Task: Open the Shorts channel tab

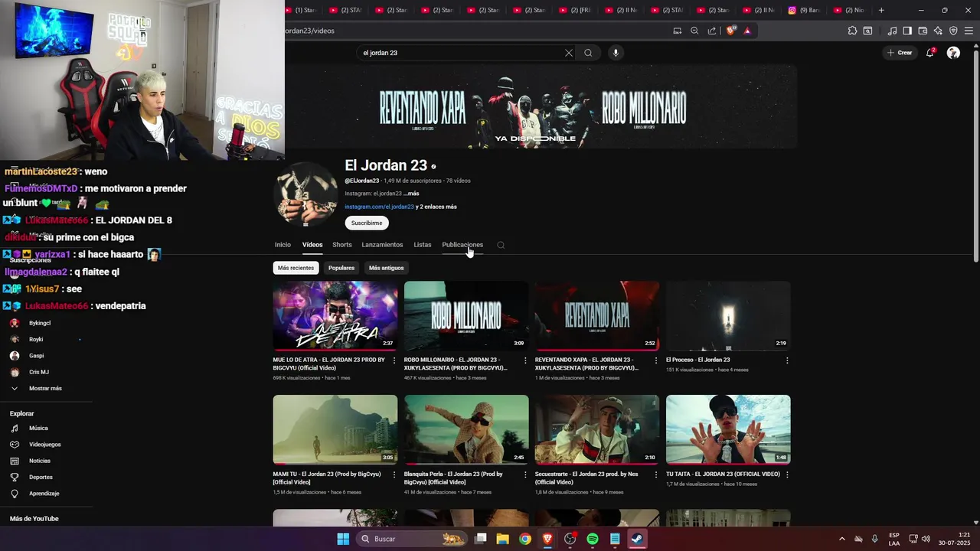Action: [342, 245]
